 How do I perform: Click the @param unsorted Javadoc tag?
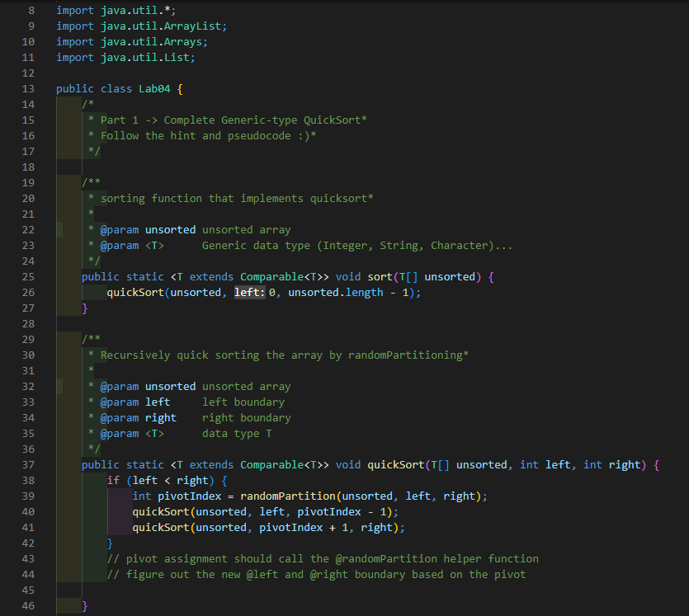(x=122, y=229)
